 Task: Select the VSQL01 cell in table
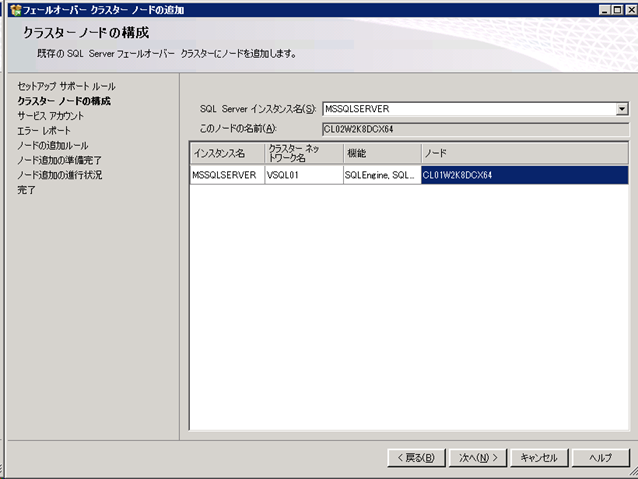pyautogui.click(x=302, y=175)
